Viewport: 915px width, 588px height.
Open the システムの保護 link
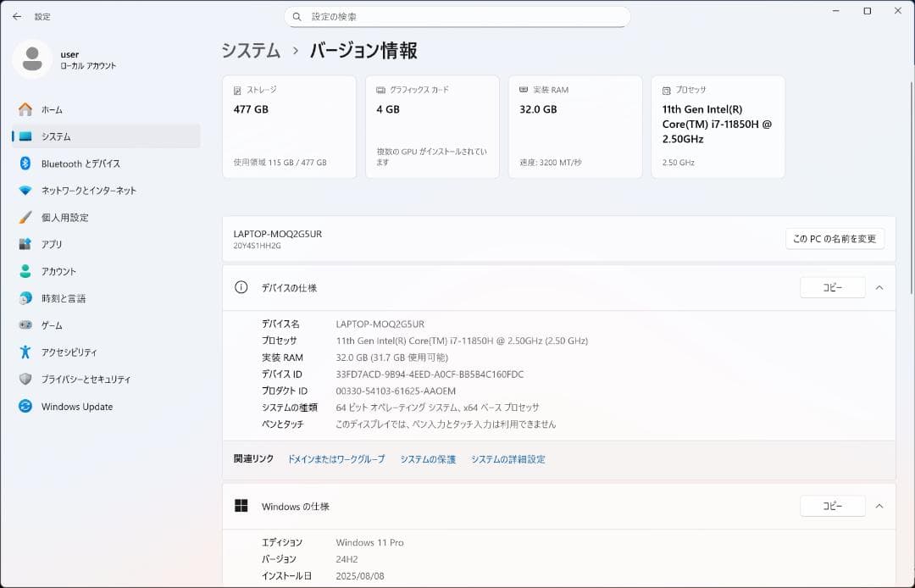pos(428,458)
